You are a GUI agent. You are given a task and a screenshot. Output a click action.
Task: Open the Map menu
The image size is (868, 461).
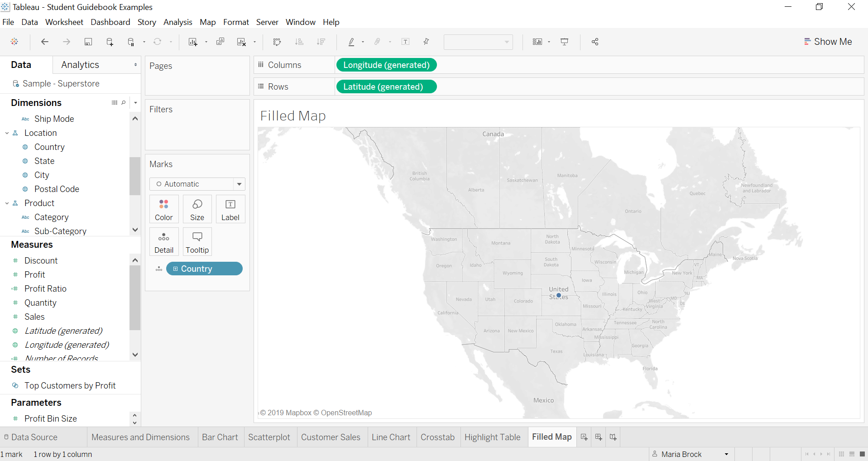click(207, 22)
